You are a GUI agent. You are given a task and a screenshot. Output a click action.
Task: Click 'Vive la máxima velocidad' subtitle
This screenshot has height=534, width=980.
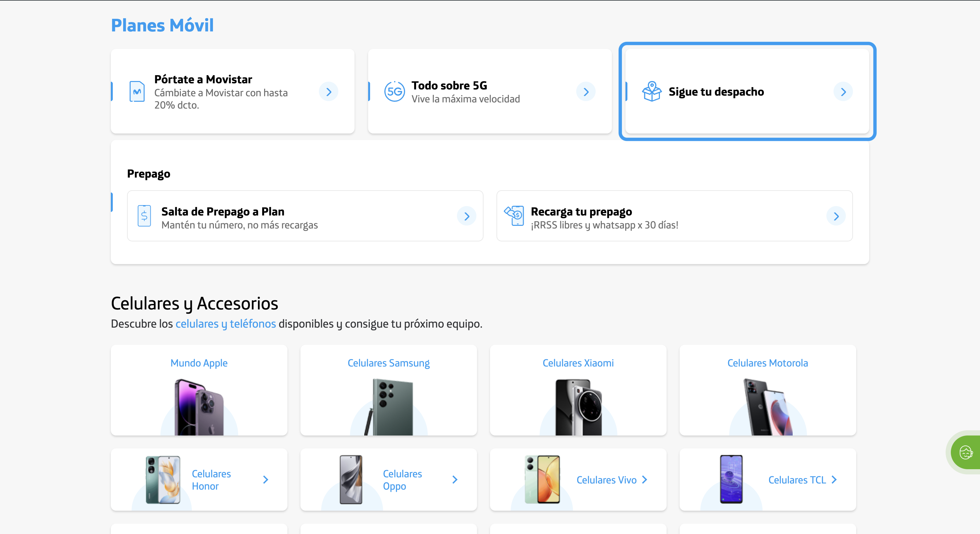click(466, 99)
